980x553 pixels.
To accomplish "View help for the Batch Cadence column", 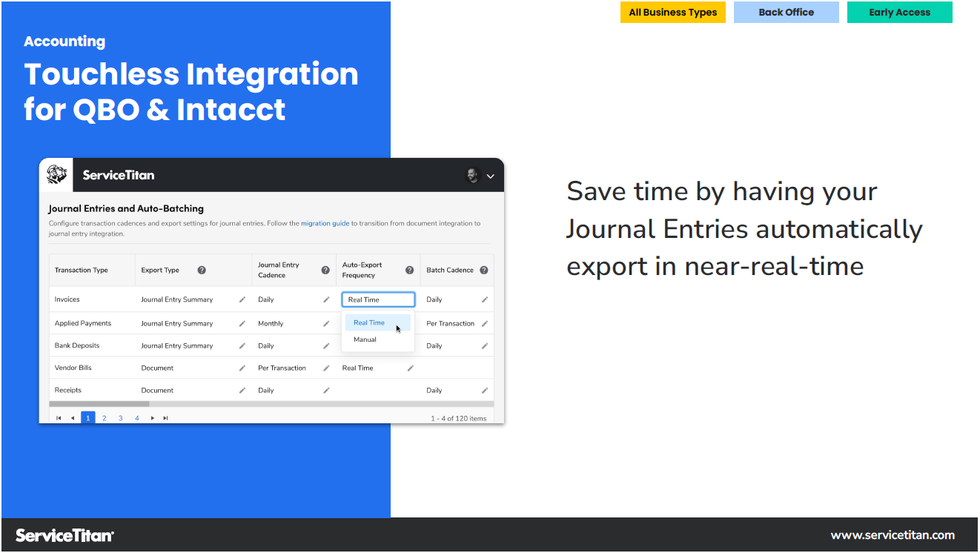I will pyautogui.click(x=484, y=270).
